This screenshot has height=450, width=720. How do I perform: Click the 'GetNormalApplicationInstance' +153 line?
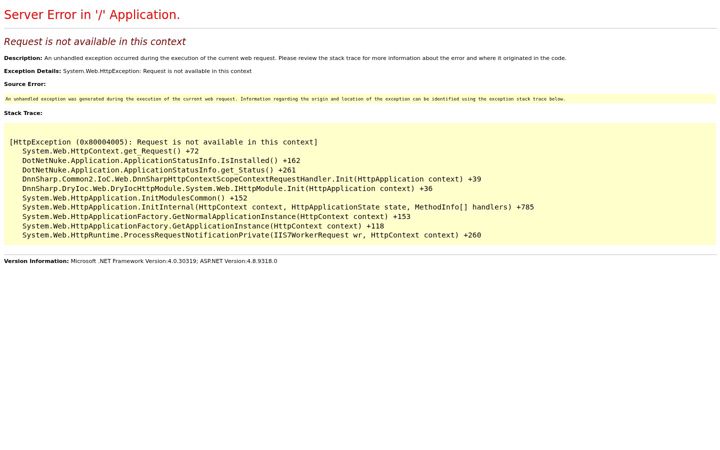[x=216, y=216]
